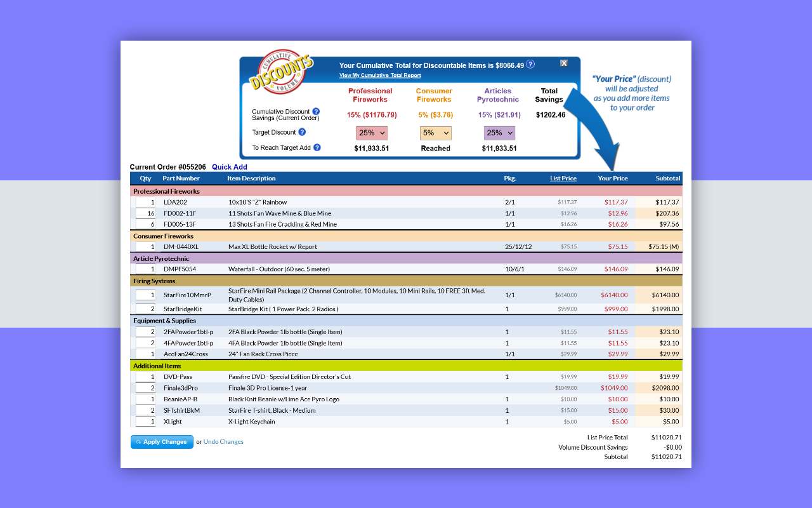Click the 15% ($1176.79) Professional Fireworks savings
Image resolution: width=812 pixels, height=508 pixels.
[x=372, y=115]
